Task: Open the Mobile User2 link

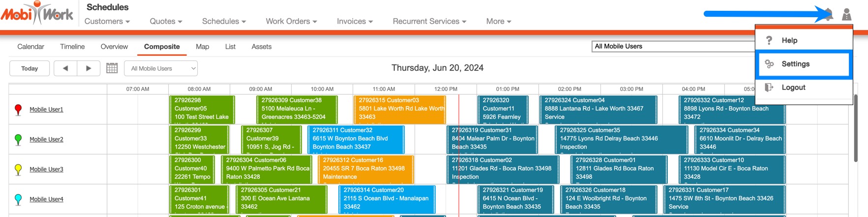Action: (46, 139)
